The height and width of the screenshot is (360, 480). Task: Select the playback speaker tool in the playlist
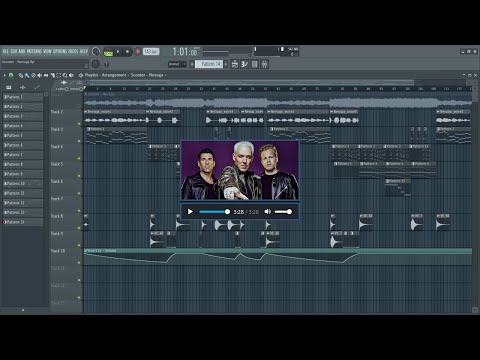click(71, 75)
